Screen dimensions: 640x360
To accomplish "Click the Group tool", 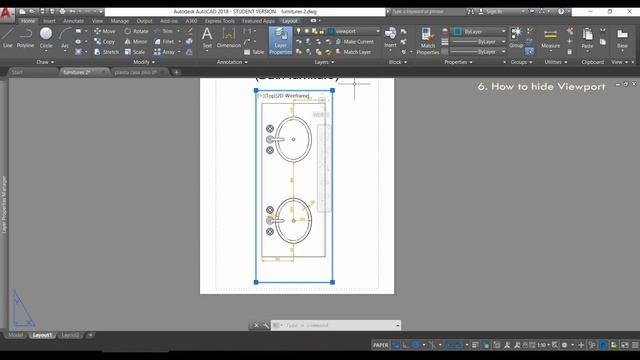I will click(516, 38).
